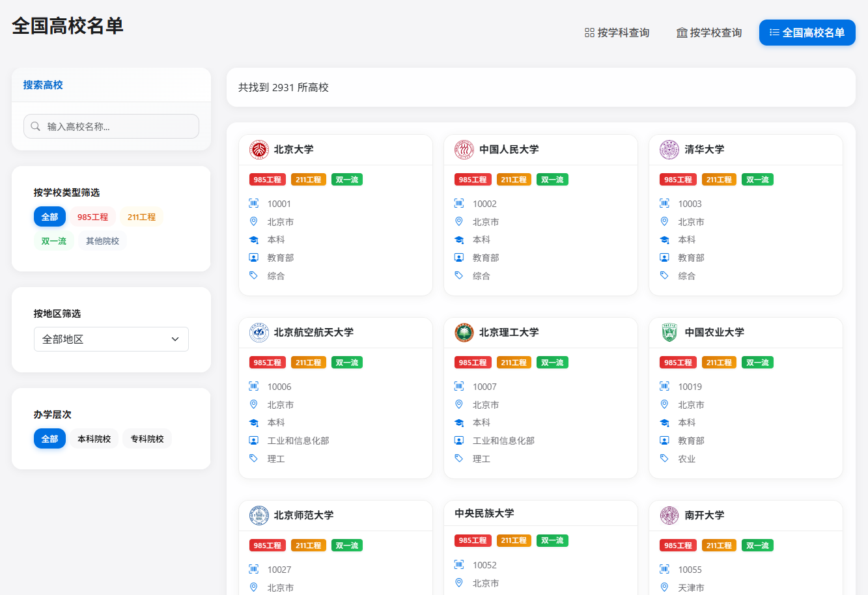The width and height of the screenshot is (868, 595).
Task: Click the Tsinghua University logo
Action: point(669,150)
